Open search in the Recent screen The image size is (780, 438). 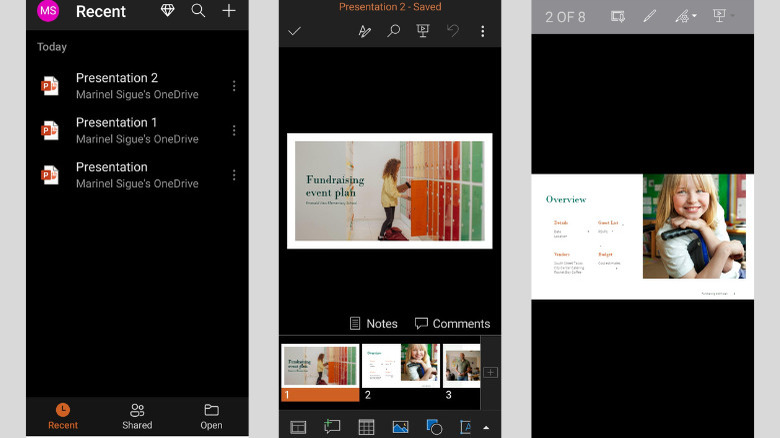click(198, 11)
